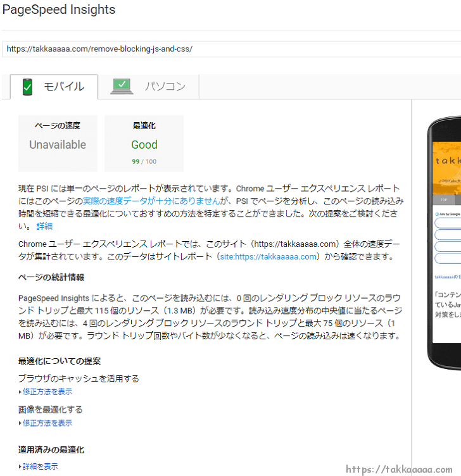Click the desktop computer monitor icon
Screen dimensions: 461x476
122,87
